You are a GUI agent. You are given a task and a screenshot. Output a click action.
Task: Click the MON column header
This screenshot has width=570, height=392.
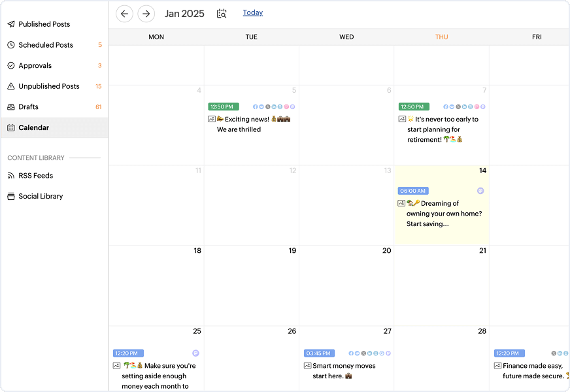(x=156, y=37)
